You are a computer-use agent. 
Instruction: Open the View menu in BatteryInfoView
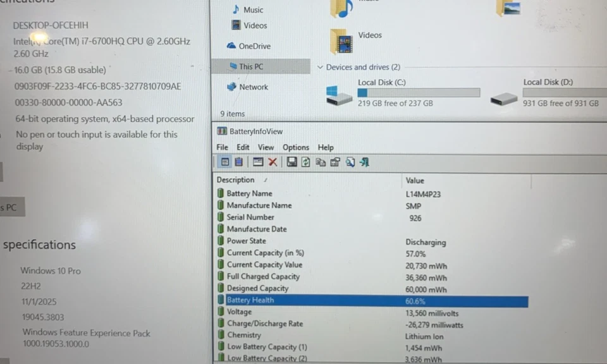point(266,147)
